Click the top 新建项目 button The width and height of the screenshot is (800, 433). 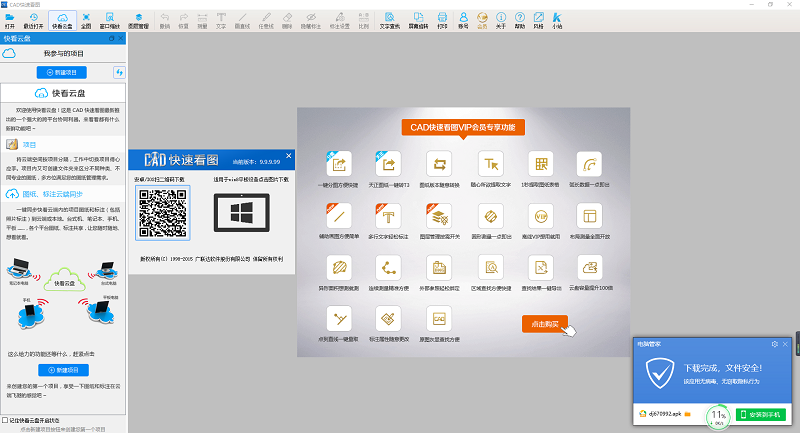(x=61, y=72)
